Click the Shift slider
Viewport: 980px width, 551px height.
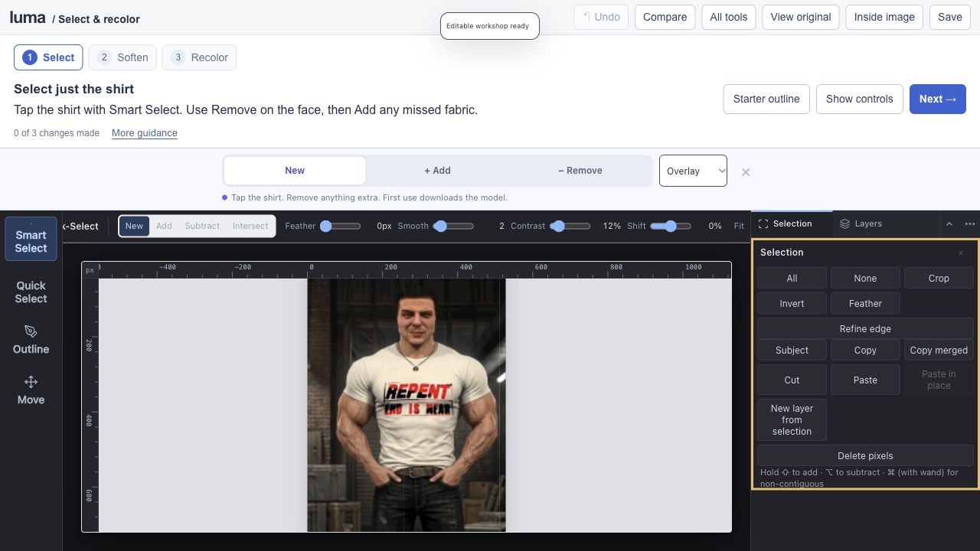(671, 226)
